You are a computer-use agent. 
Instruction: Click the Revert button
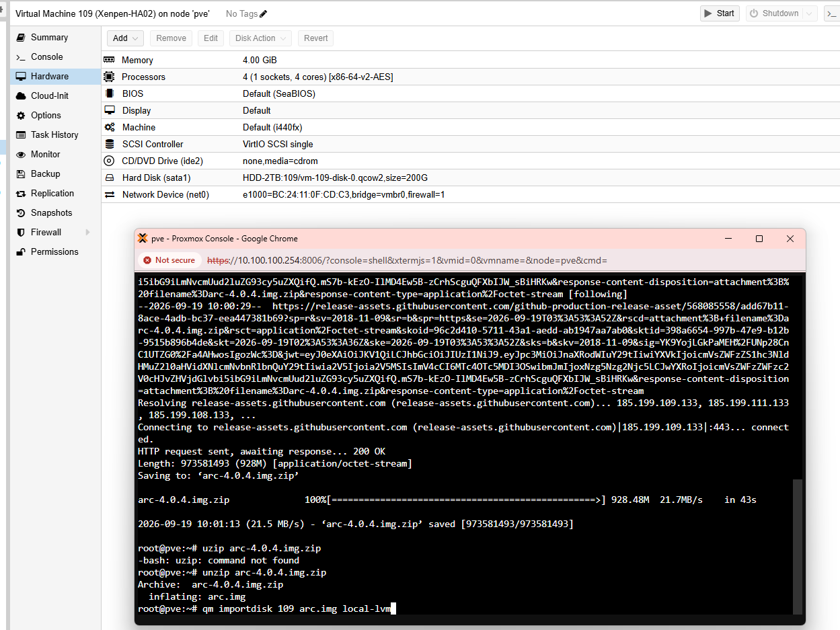tap(315, 38)
